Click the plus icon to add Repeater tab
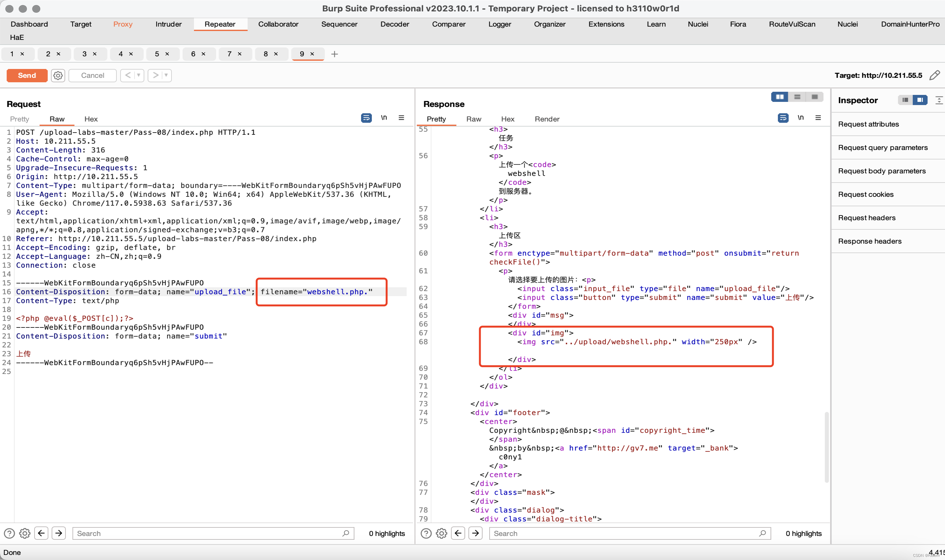Screen dimensions: 945x560 click(335, 54)
